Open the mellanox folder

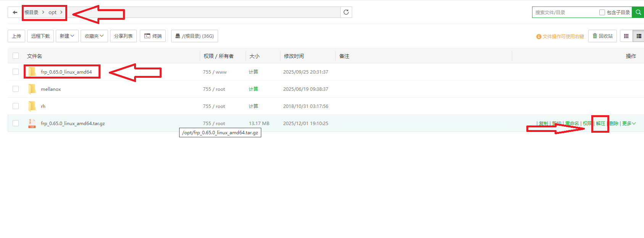click(x=51, y=89)
